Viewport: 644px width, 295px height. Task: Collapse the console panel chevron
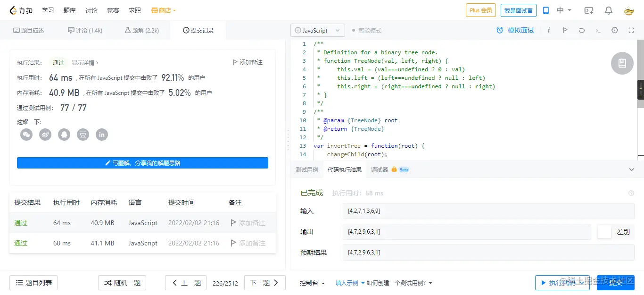632,169
